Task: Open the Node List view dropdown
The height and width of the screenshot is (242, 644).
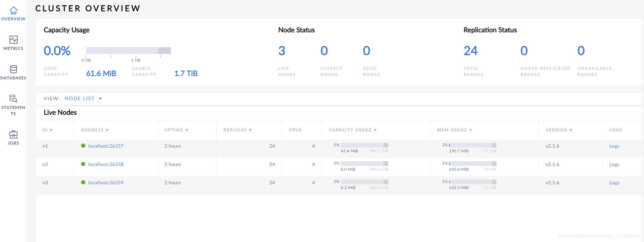Action: 83,98
